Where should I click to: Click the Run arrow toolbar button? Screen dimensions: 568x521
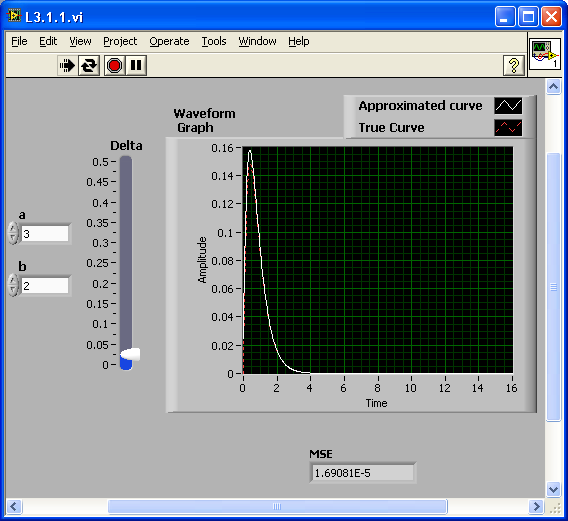pyautogui.click(x=67, y=66)
